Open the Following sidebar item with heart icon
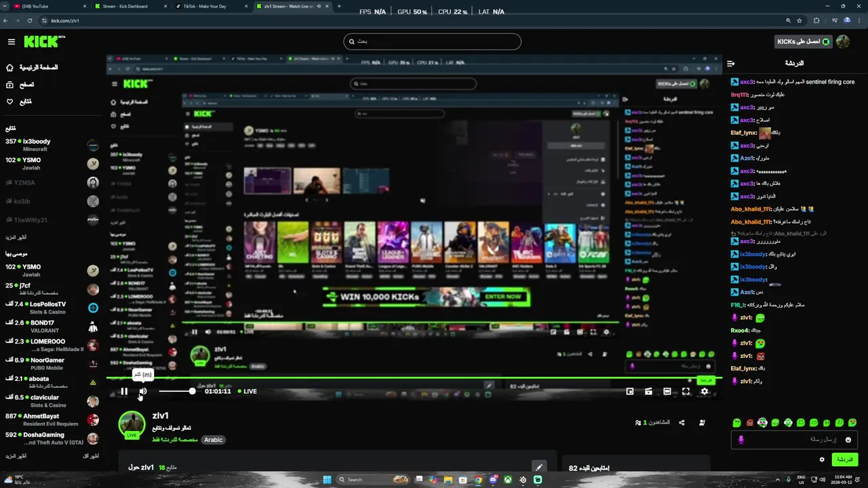868x488 pixels. click(19, 102)
